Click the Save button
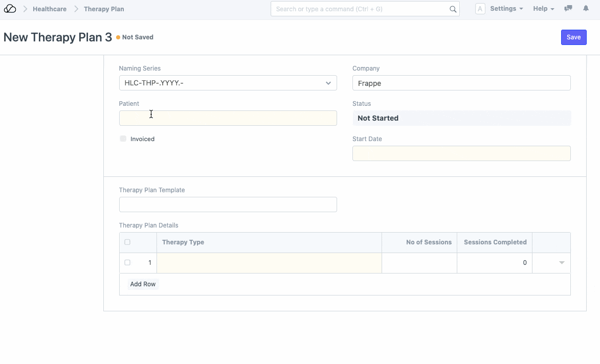The width and height of the screenshot is (600, 364). point(573,37)
